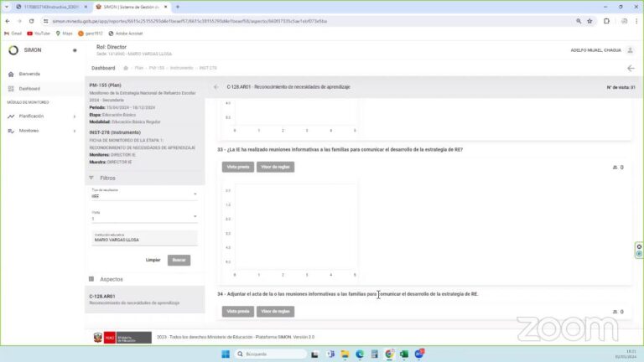Click the home icon in the breadcrumb
The height and width of the screenshot is (362, 644).
126,68
